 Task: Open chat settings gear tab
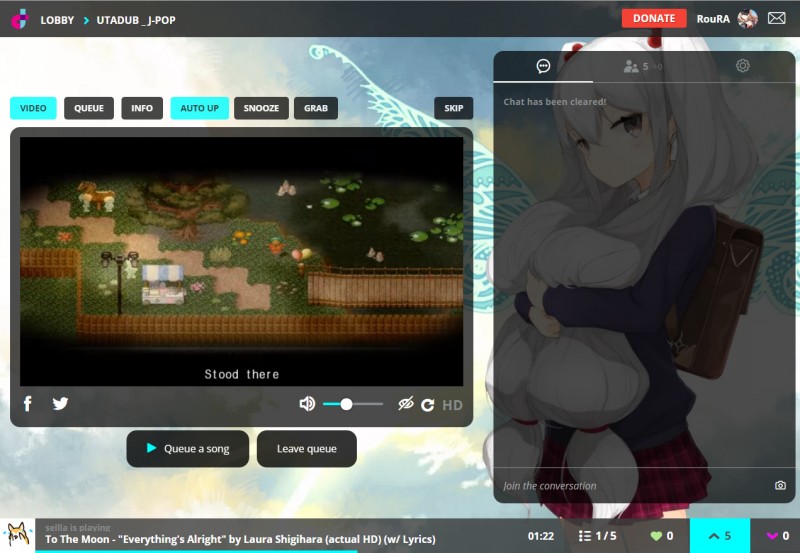pyautogui.click(x=743, y=67)
